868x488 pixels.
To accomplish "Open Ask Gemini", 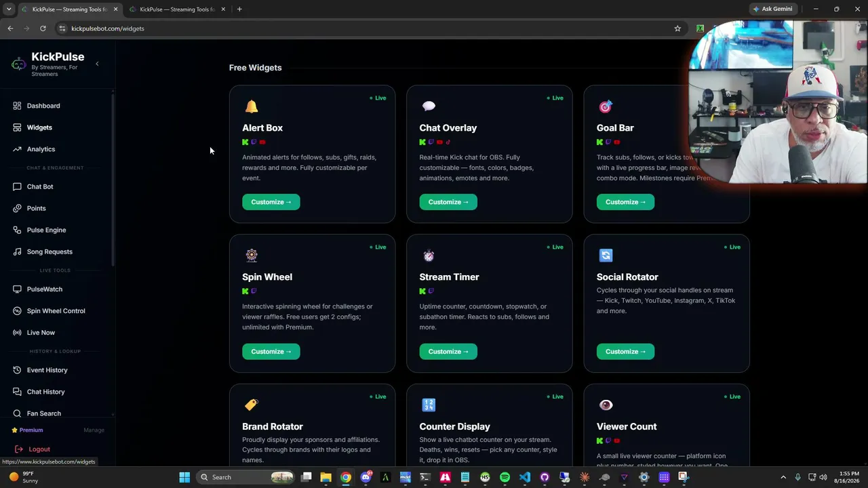I will [x=772, y=9].
